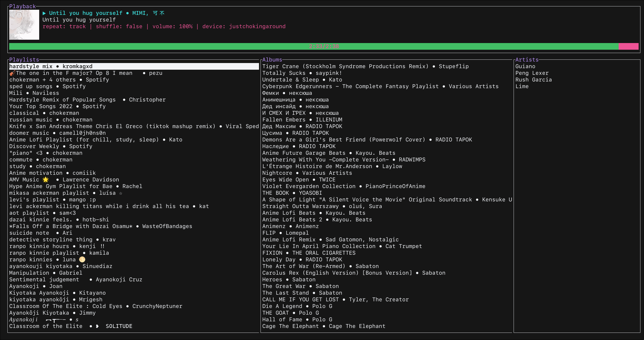Open the hardstyle mix playlist
This screenshot has height=340, width=644.
pyautogui.click(x=51, y=67)
